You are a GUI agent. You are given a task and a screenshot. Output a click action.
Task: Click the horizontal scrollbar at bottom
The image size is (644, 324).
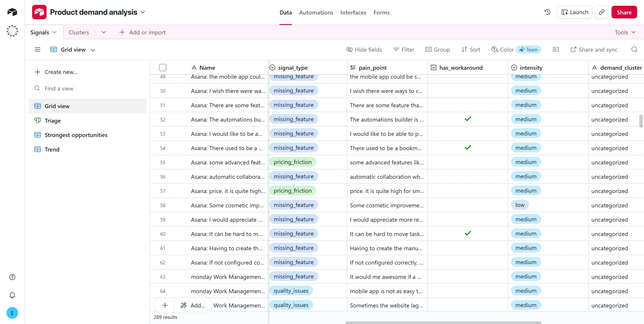point(443,322)
